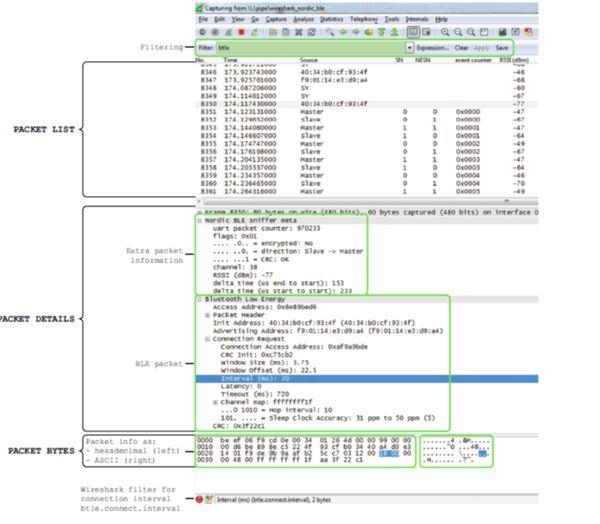Go to a specific packet number

click(368, 33)
